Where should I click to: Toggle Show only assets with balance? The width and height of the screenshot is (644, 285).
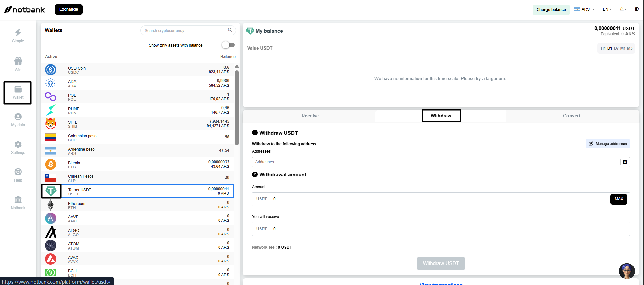pyautogui.click(x=228, y=45)
